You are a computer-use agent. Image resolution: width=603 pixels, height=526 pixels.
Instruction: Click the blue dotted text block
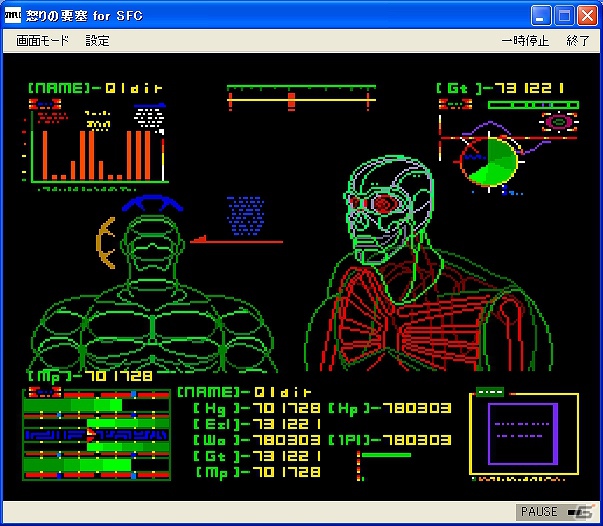(245, 216)
